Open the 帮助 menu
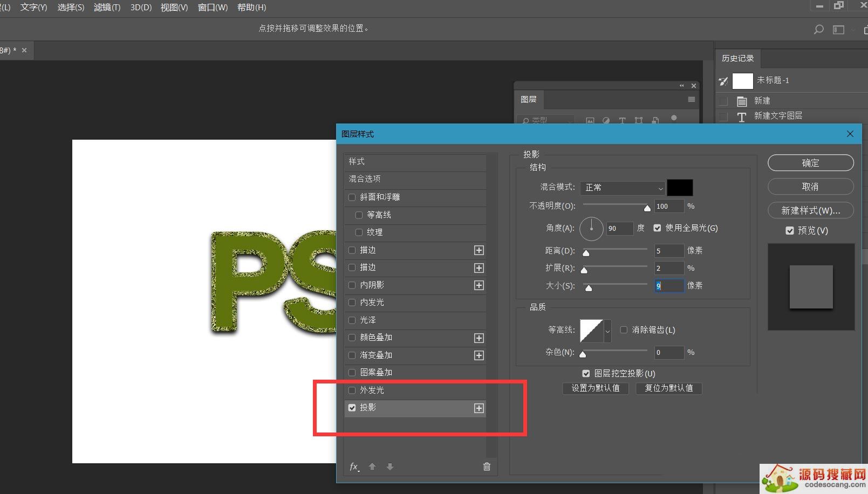868x494 pixels. click(x=251, y=8)
